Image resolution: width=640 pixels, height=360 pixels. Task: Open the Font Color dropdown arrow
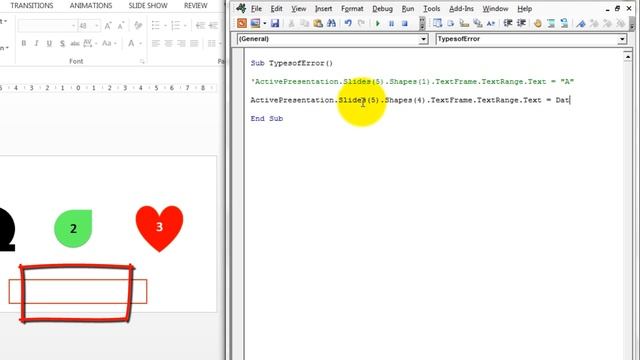[140, 43]
